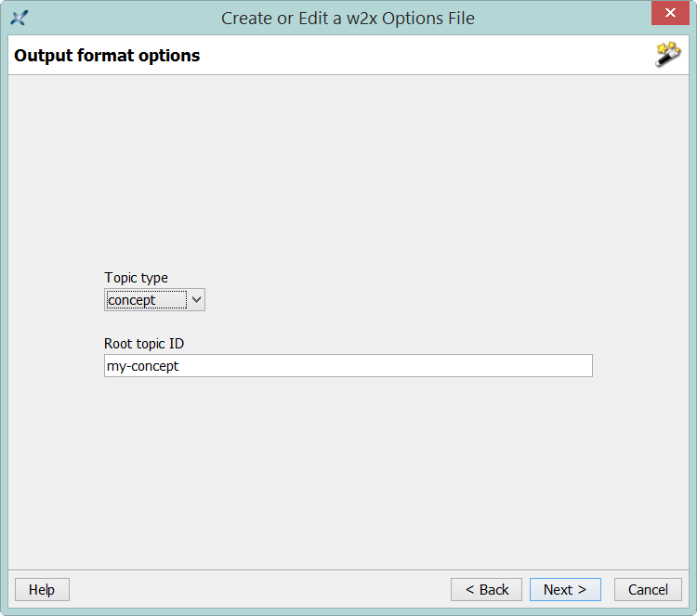
Task: Click the 'Output format options' heading
Action: pos(107,56)
